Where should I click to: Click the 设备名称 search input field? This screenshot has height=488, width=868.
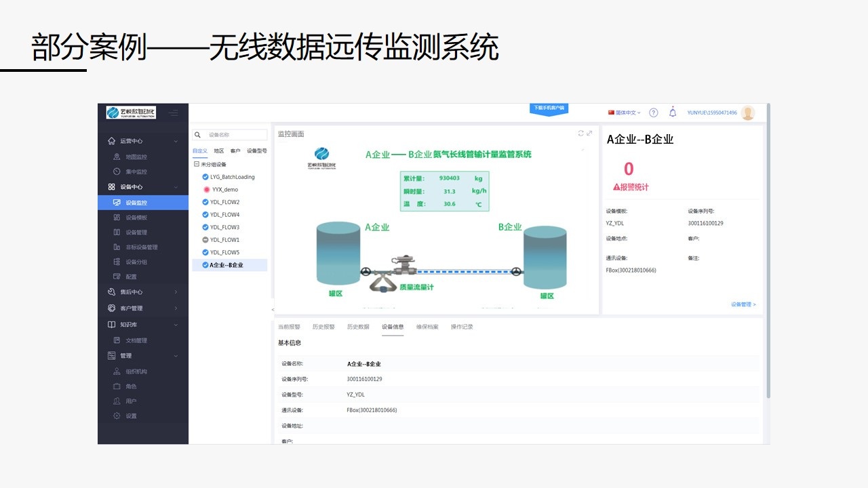(x=235, y=135)
